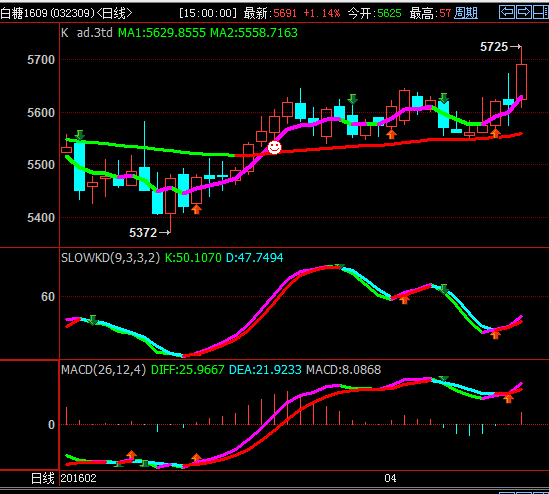The width and height of the screenshot is (549, 494).
Task: Click the K:50.1070 value
Action: [x=193, y=258]
